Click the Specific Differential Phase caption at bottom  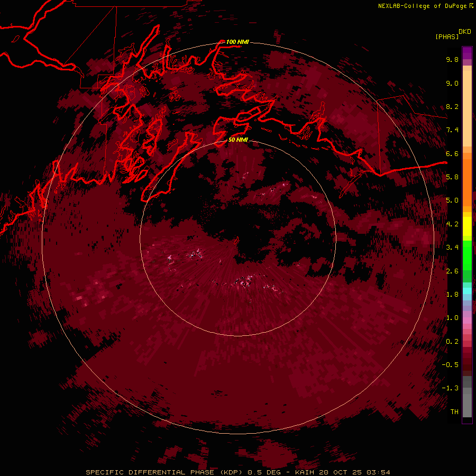click(237, 472)
